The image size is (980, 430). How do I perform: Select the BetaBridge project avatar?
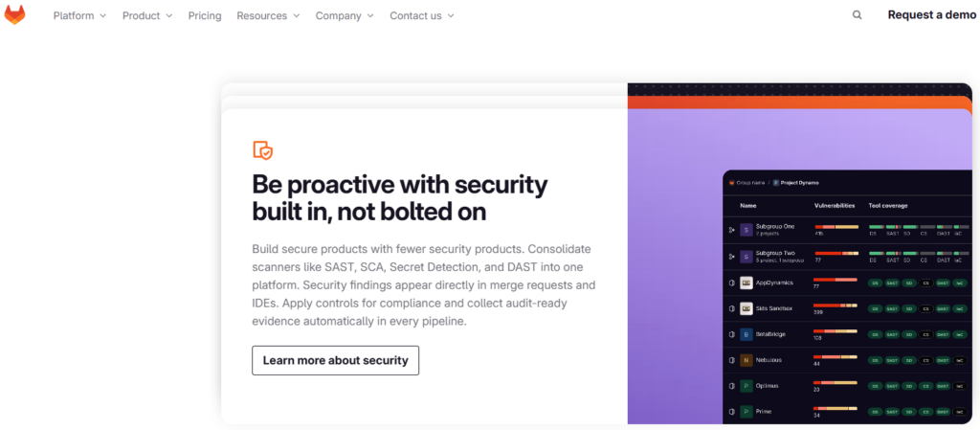point(746,334)
